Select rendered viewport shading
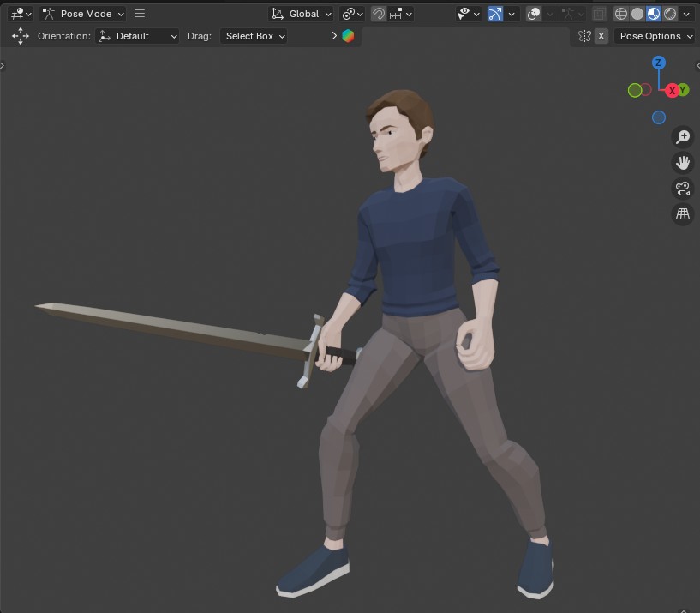Screen dimensions: 700x613 pyautogui.click(x=669, y=14)
